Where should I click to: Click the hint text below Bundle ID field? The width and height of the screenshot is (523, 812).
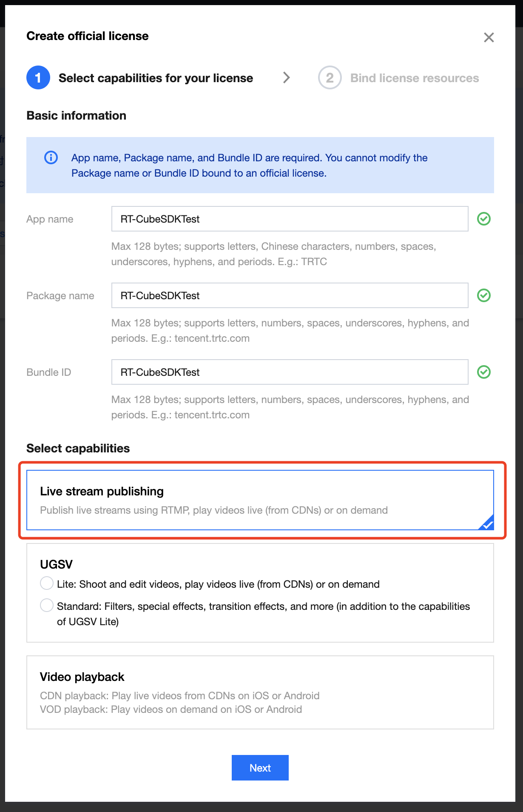(x=290, y=407)
